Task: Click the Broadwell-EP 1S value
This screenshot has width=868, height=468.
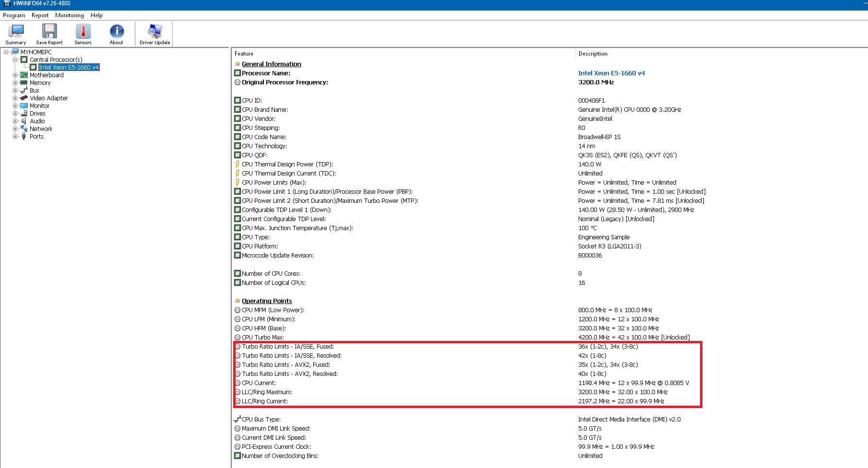Action: pyautogui.click(x=599, y=137)
